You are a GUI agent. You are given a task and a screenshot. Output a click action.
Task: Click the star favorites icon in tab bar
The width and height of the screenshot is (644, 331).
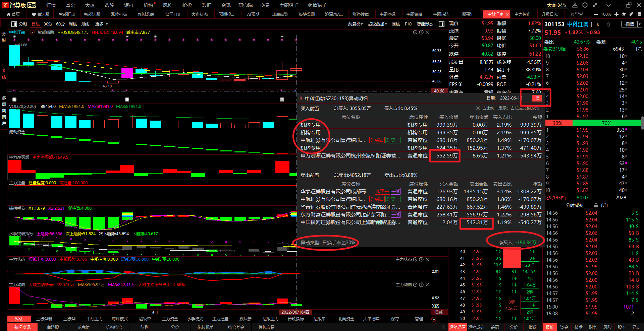[624, 14]
